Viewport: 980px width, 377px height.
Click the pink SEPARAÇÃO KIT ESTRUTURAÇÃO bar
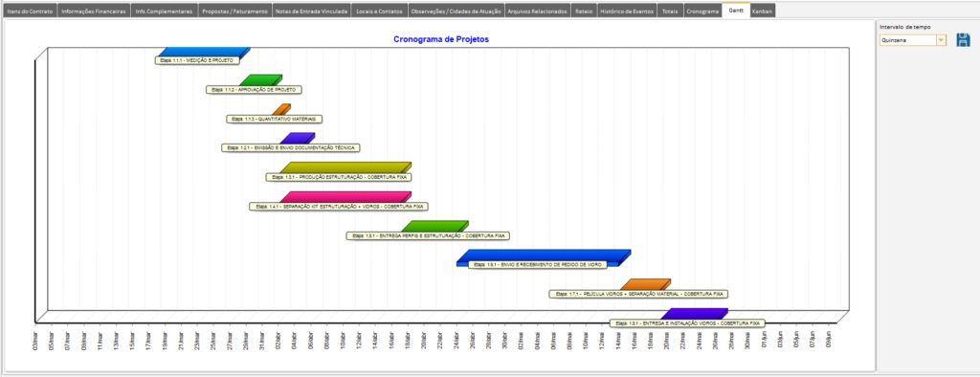point(345,196)
